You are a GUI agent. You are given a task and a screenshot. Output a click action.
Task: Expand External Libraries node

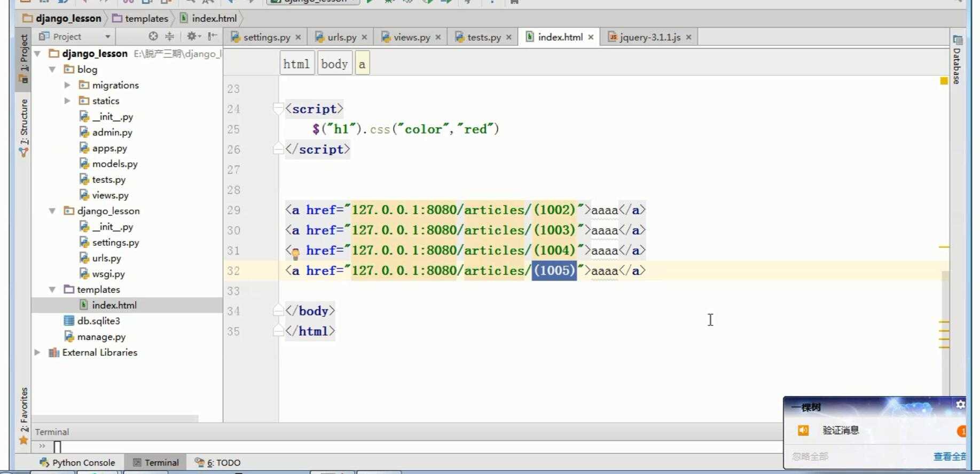pyautogui.click(x=37, y=353)
